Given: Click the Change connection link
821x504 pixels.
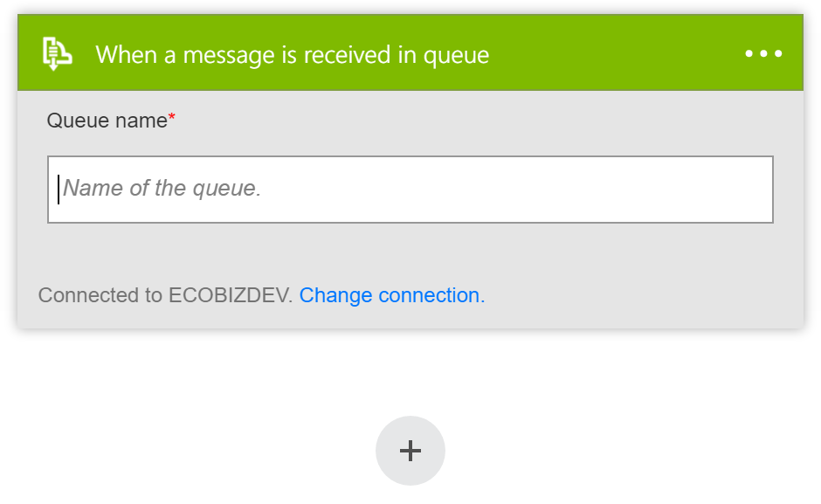Looking at the screenshot, I should pos(392,295).
